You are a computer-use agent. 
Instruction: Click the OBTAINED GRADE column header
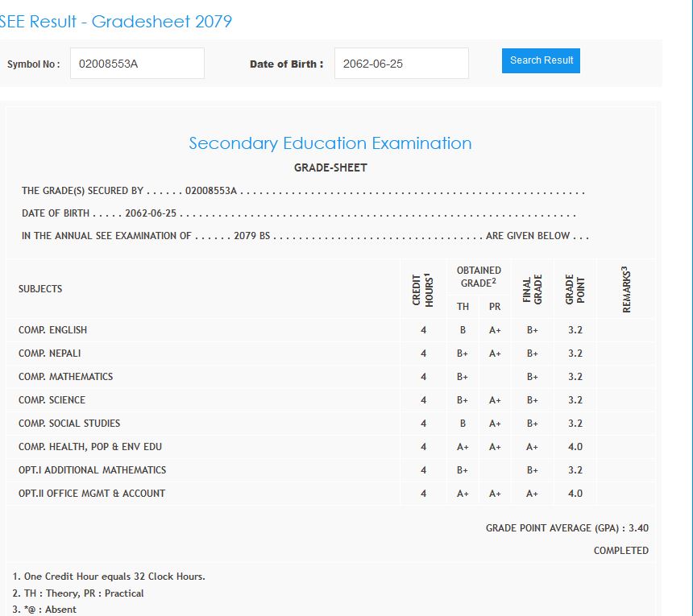click(479, 277)
